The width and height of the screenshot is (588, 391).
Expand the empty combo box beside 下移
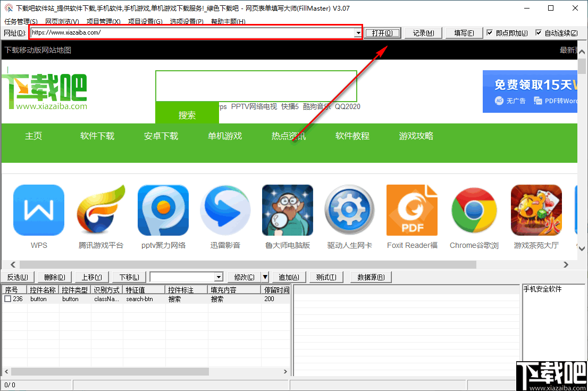(x=217, y=277)
